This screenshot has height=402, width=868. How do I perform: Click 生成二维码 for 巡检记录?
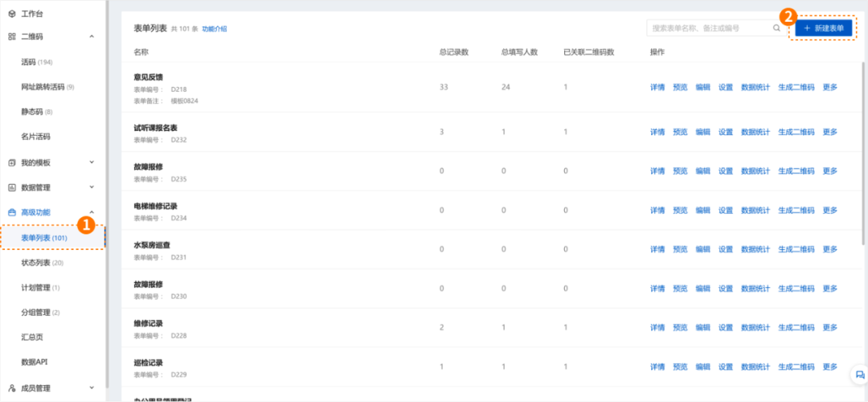[796, 367]
